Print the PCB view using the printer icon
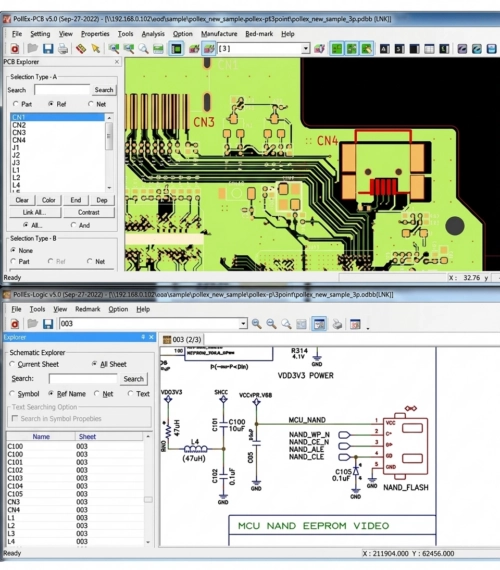This screenshot has height=570, width=500. coord(63,48)
